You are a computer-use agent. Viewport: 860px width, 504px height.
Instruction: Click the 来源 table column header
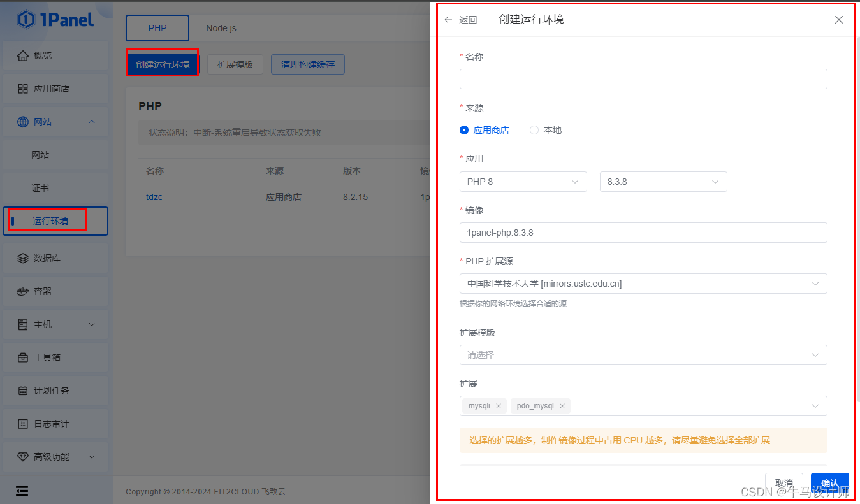click(275, 171)
